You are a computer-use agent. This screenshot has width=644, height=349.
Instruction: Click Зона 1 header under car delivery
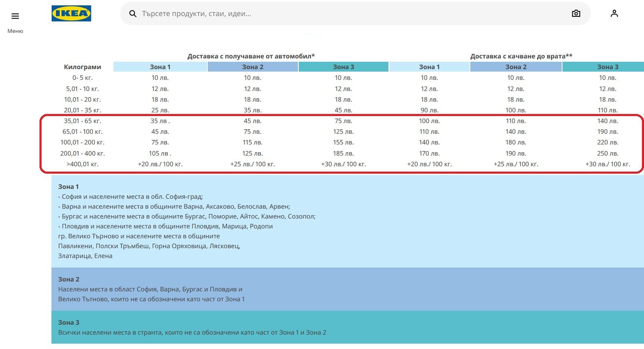coord(160,67)
